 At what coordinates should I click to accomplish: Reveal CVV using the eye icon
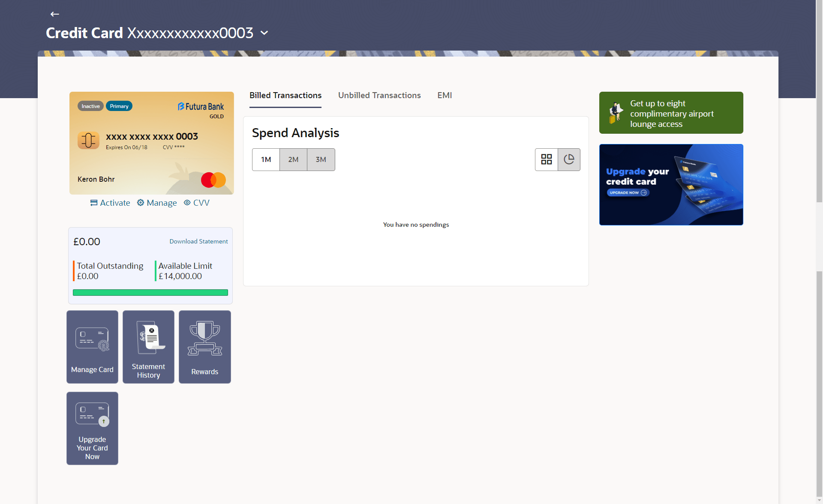pyautogui.click(x=187, y=203)
